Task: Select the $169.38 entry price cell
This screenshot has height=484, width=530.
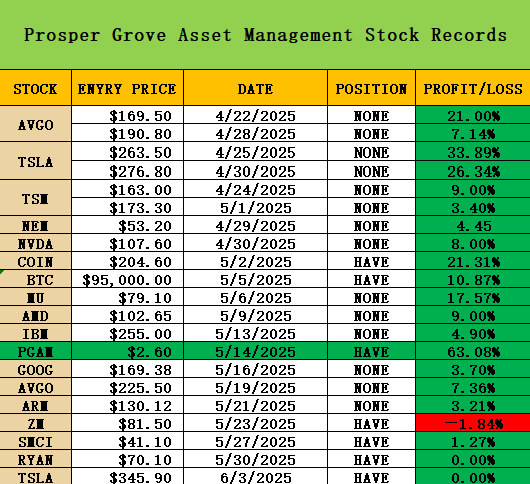Action: (127, 369)
